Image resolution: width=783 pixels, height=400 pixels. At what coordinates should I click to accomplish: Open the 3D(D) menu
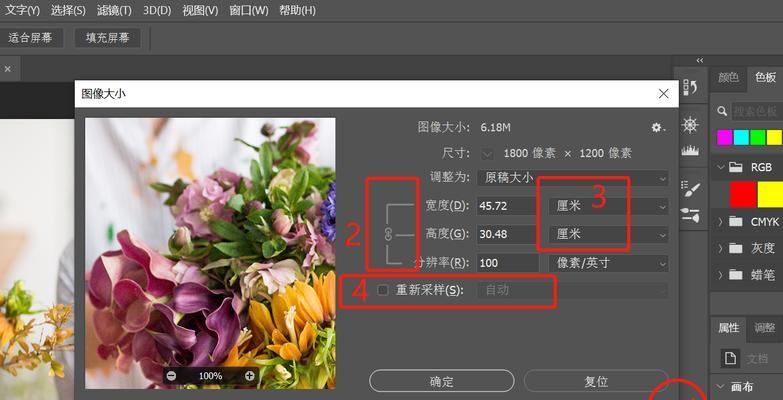[157, 10]
